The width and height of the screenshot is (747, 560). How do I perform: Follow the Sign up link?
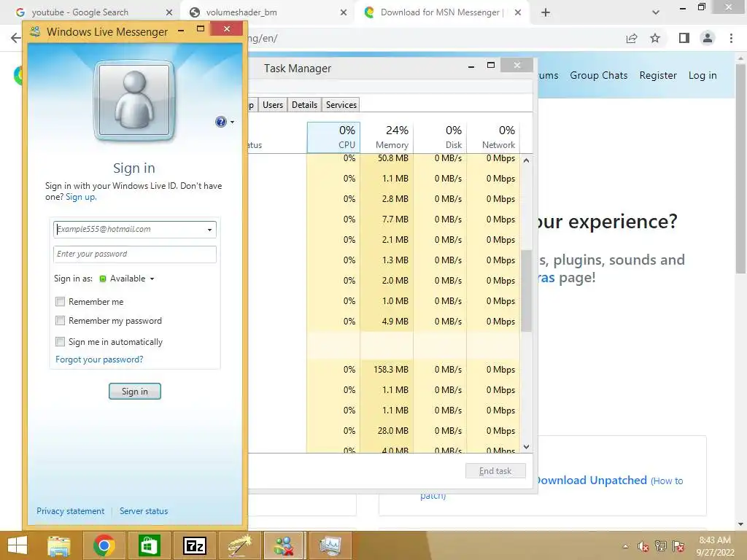click(x=80, y=197)
